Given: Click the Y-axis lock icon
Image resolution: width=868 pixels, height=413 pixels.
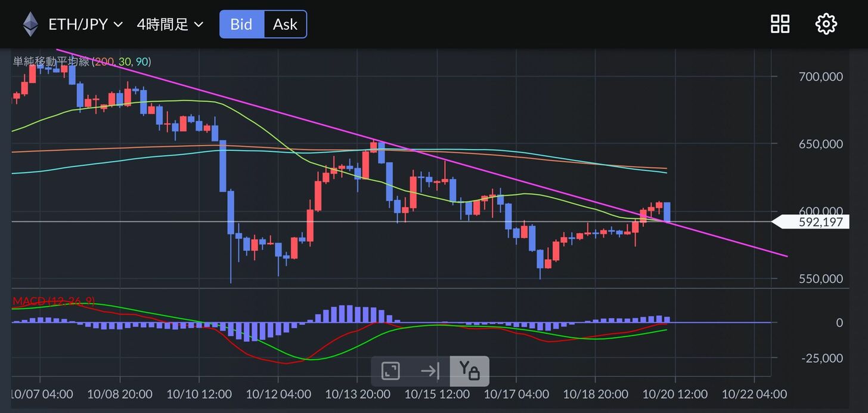Looking at the screenshot, I should pos(469,371).
